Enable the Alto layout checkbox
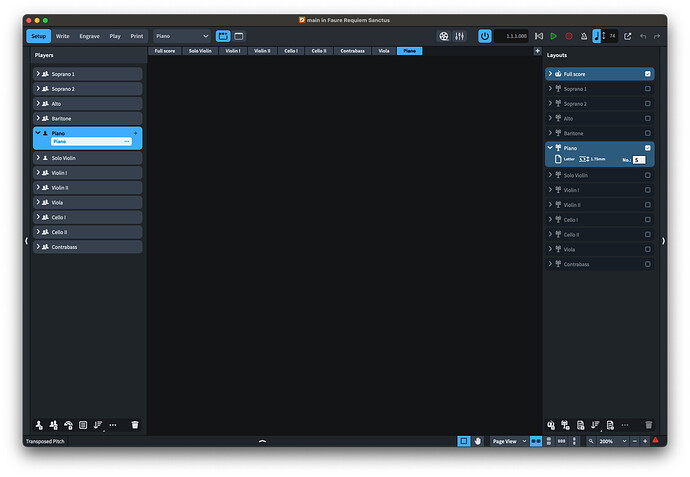Viewport: 690px width, 477px height. click(648, 118)
